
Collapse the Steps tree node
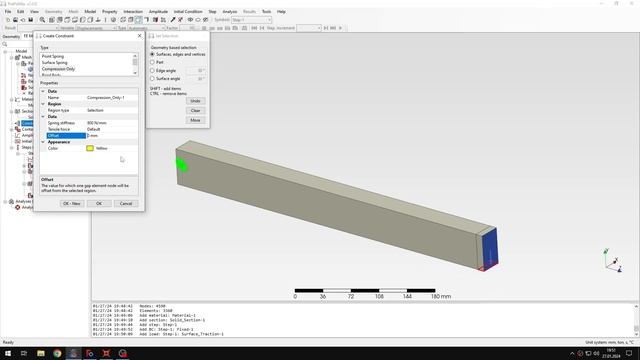click(11, 147)
